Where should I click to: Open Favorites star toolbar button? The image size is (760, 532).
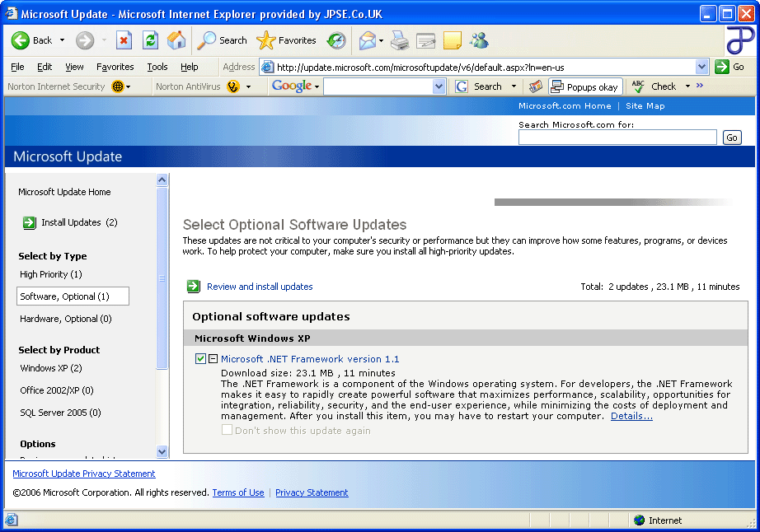(x=286, y=40)
